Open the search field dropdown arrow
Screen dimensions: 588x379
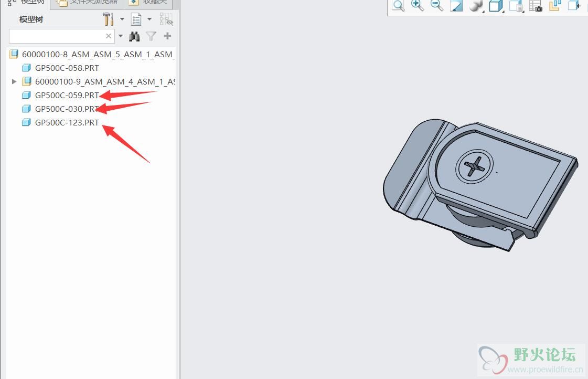point(120,36)
